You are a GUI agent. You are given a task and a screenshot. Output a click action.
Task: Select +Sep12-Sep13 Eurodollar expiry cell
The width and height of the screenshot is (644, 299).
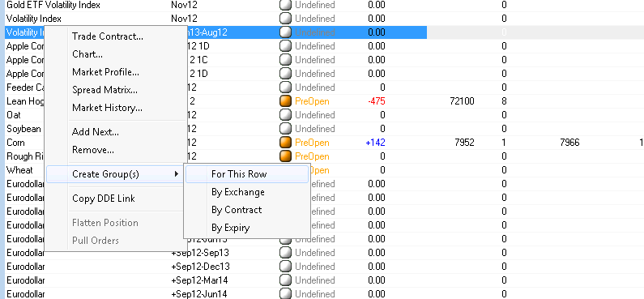200,253
